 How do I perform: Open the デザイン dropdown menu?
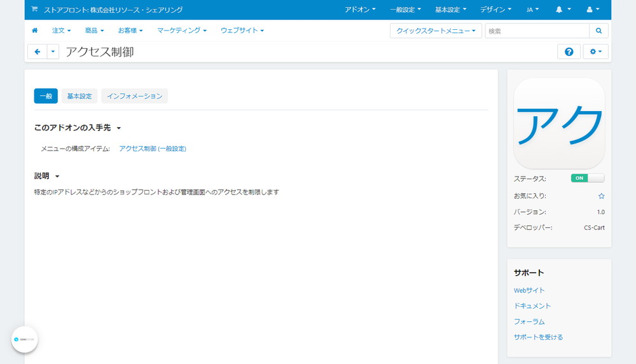tap(495, 10)
